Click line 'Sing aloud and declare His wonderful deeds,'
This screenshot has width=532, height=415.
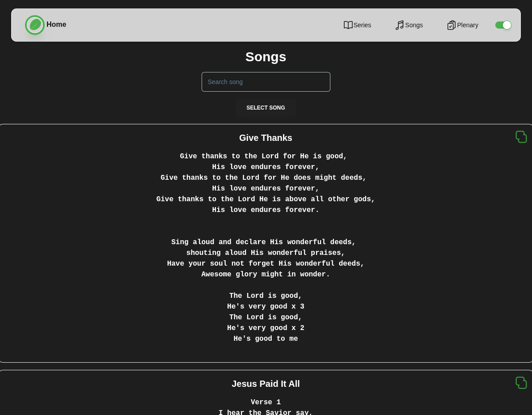coord(263,242)
